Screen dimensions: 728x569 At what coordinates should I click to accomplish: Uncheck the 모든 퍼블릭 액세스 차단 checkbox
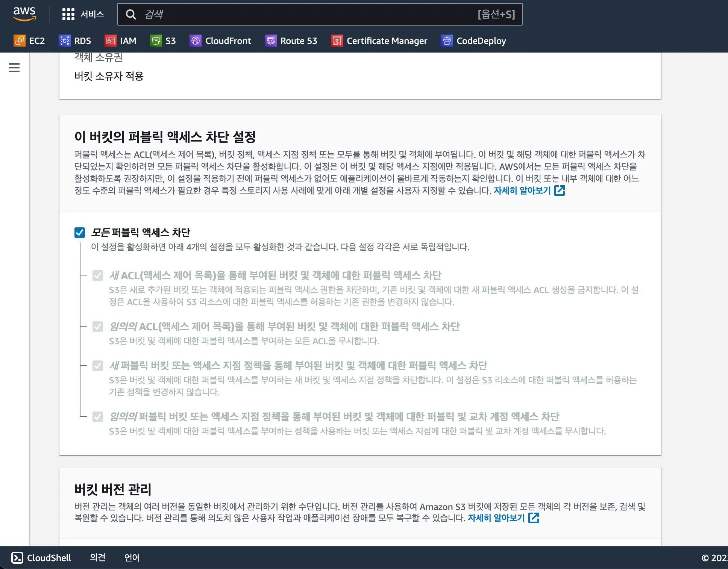click(x=80, y=233)
